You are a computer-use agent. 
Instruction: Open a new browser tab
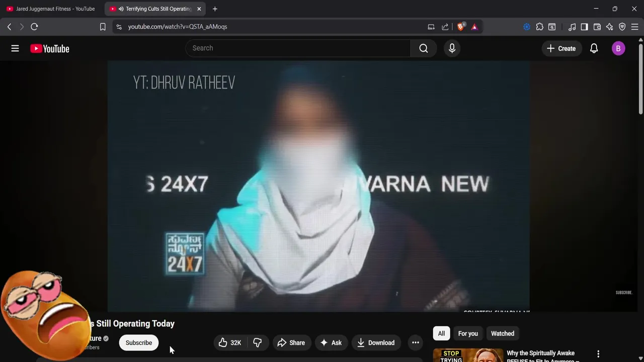215,9
